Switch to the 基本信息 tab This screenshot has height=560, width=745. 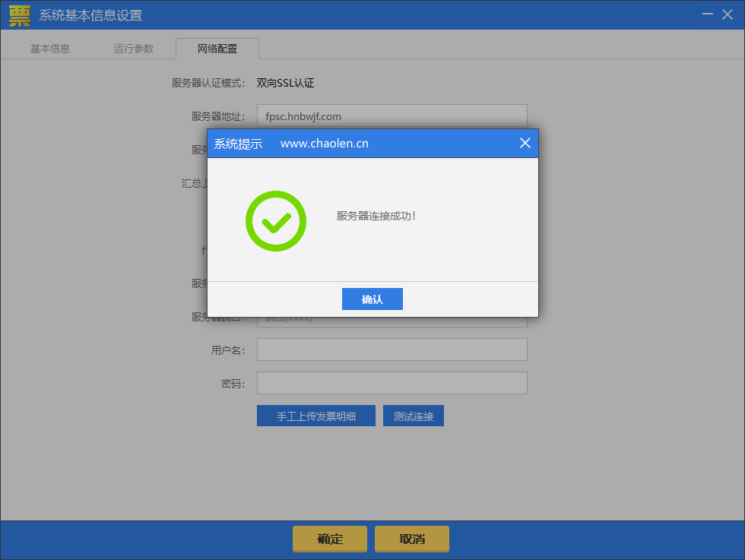click(x=50, y=49)
